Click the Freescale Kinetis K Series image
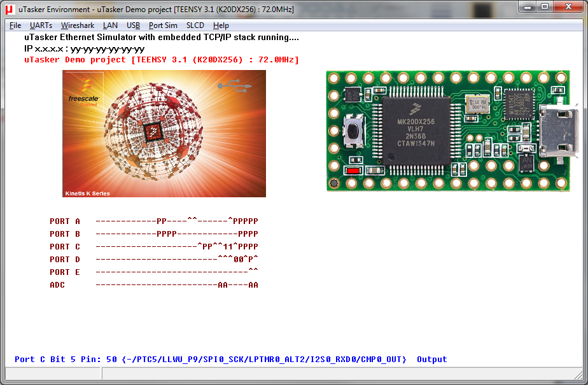 [x=164, y=134]
